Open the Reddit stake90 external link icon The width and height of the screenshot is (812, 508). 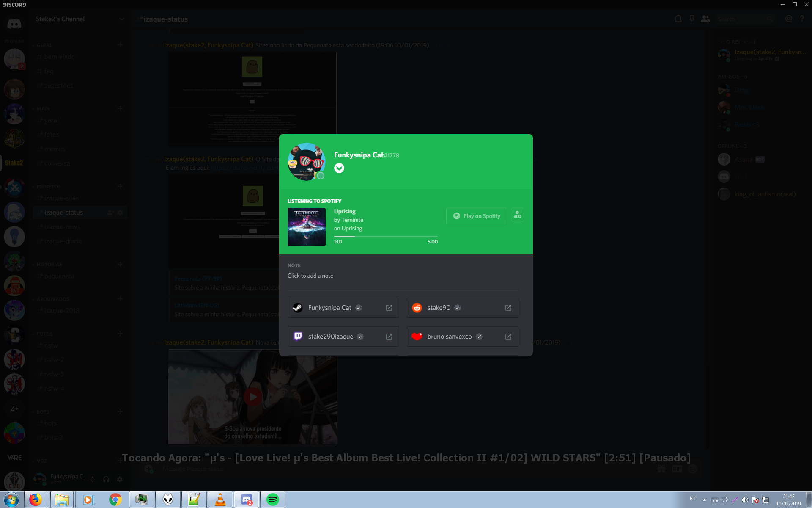tap(508, 308)
